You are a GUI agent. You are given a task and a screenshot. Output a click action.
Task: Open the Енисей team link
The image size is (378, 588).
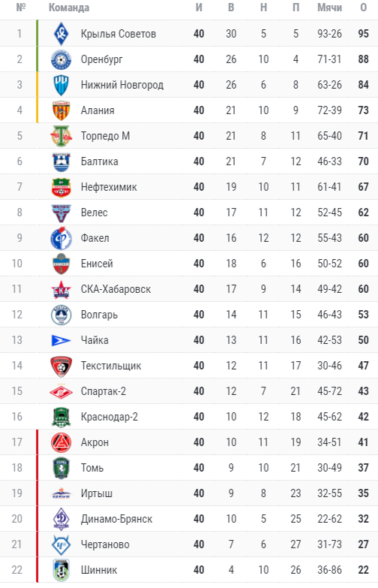coord(97,264)
